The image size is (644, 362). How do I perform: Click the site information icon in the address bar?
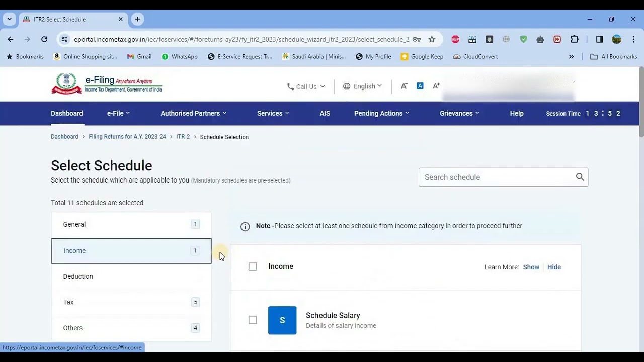click(64, 39)
